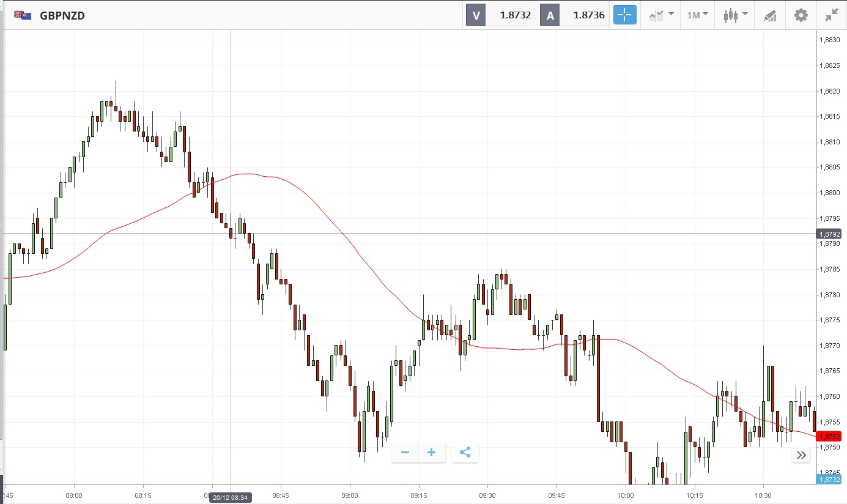Click the share chart icon
The height and width of the screenshot is (504, 847).
465,453
